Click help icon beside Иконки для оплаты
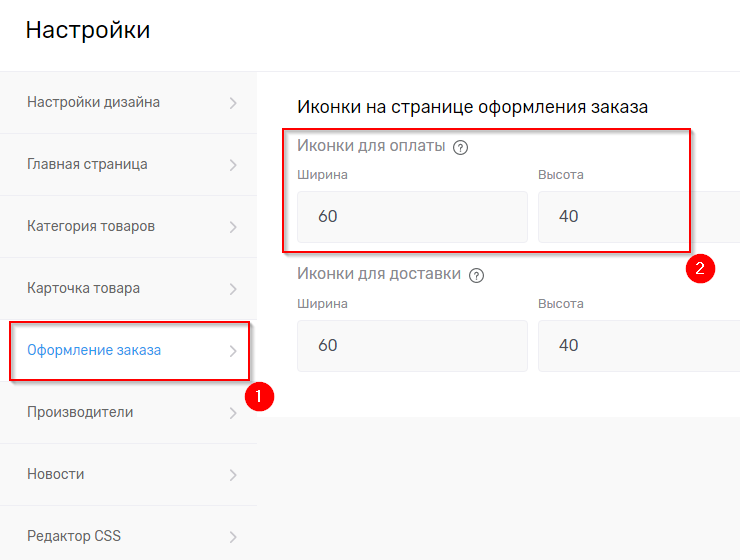Screen dimensions: 740x560 pos(461,147)
